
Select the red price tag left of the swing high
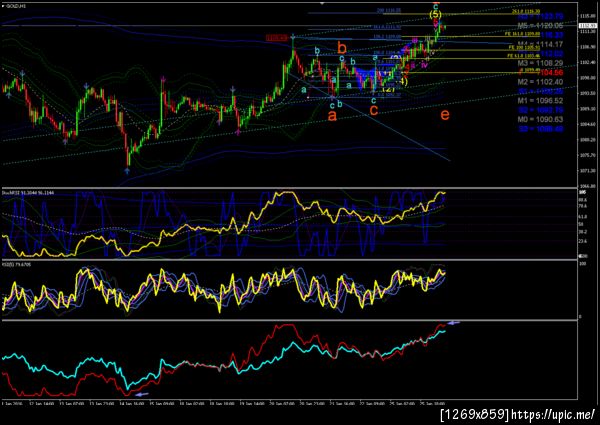pyautogui.click(x=277, y=37)
